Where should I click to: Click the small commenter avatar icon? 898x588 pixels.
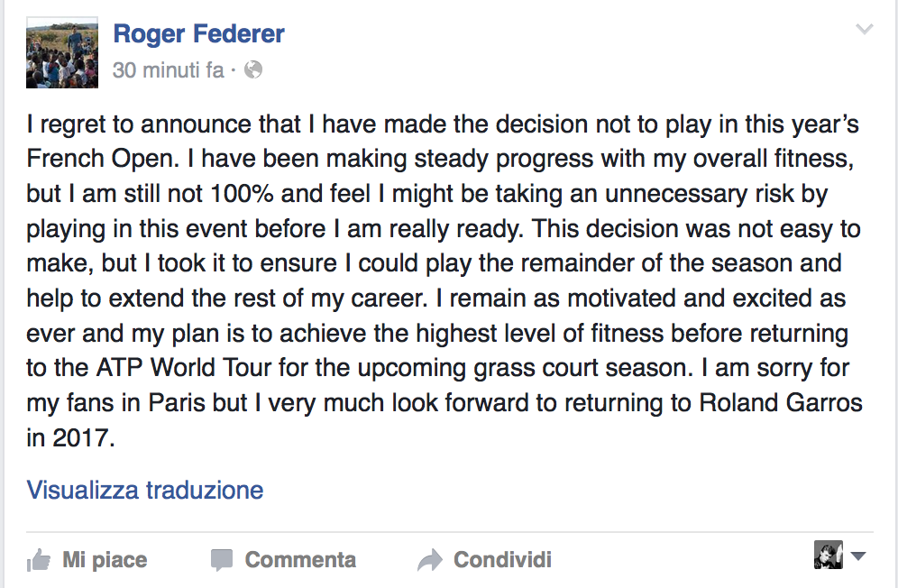pyautogui.click(x=828, y=556)
